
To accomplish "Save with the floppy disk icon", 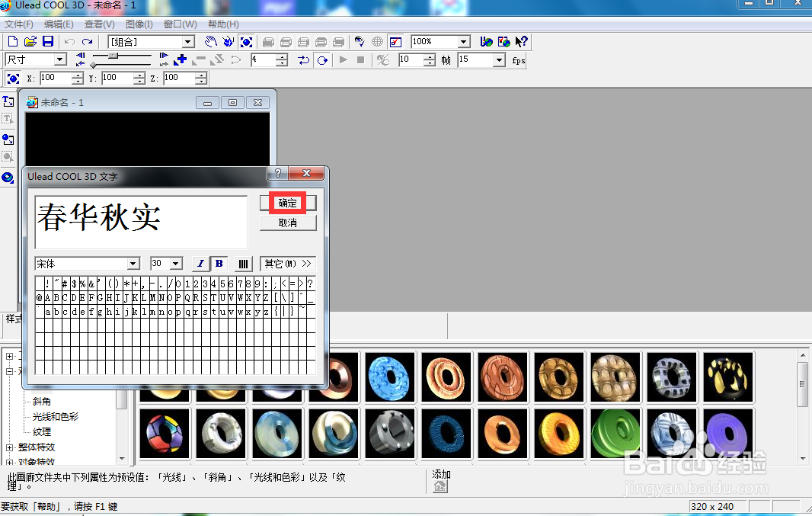I will [48, 41].
